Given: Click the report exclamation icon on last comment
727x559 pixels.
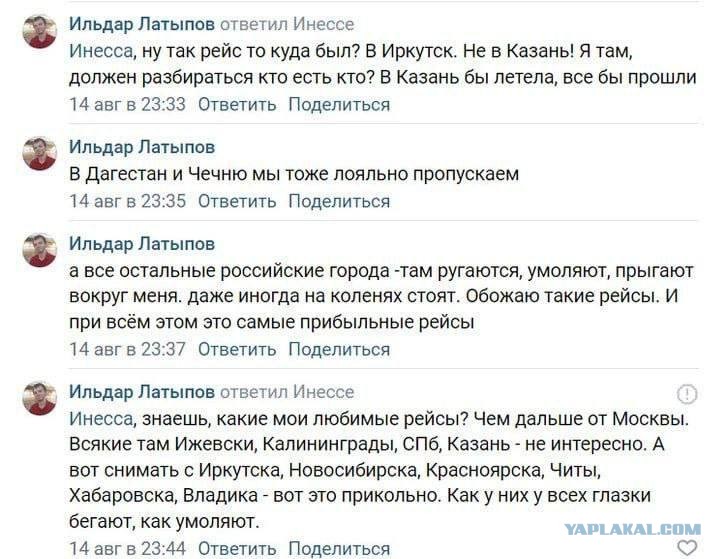Looking at the screenshot, I should point(687,394).
